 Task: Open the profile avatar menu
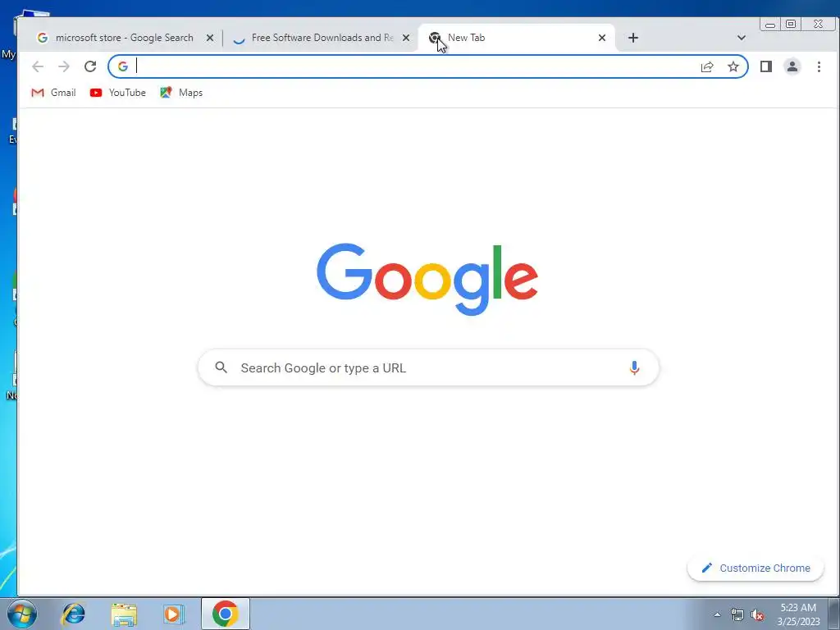[x=792, y=66]
